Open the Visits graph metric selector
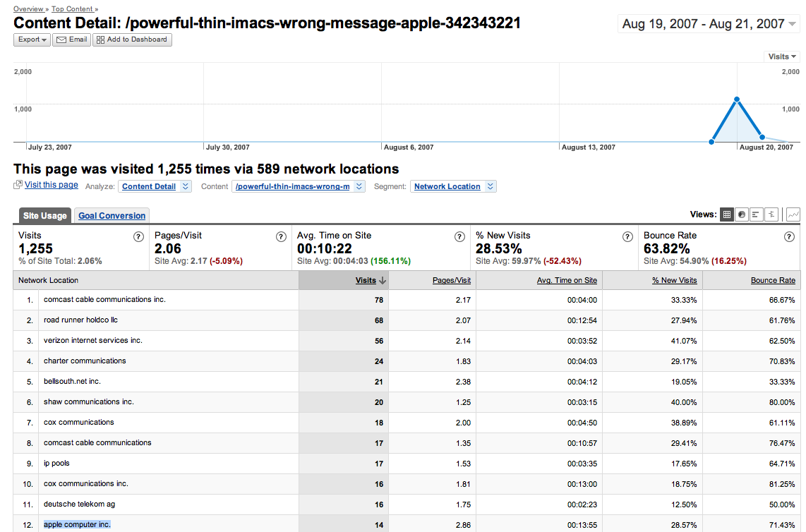806x532 pixels. (782, 56)
